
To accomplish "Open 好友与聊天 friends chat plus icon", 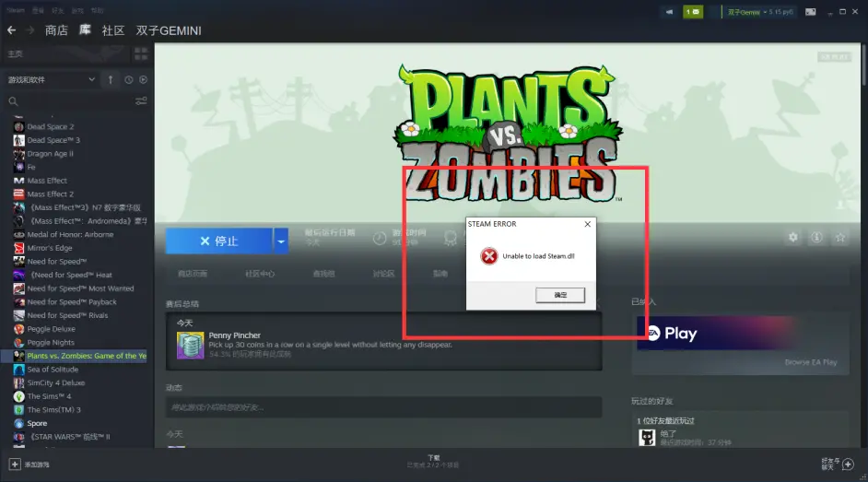I will 848,464.
